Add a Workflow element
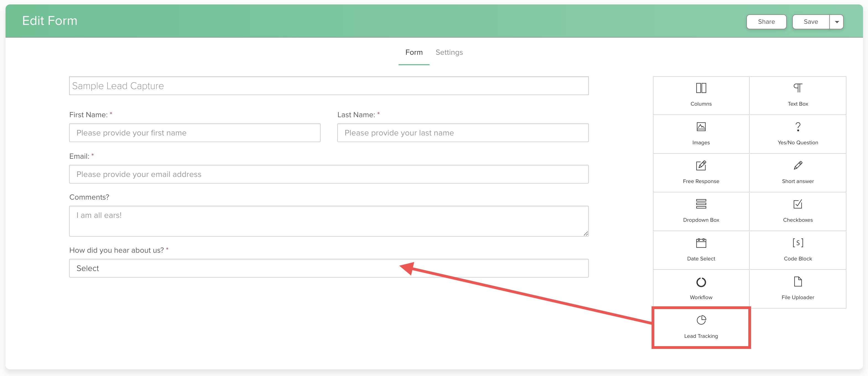Image resolution: width=868 pixels, height=376 pixels. [701, 289]
